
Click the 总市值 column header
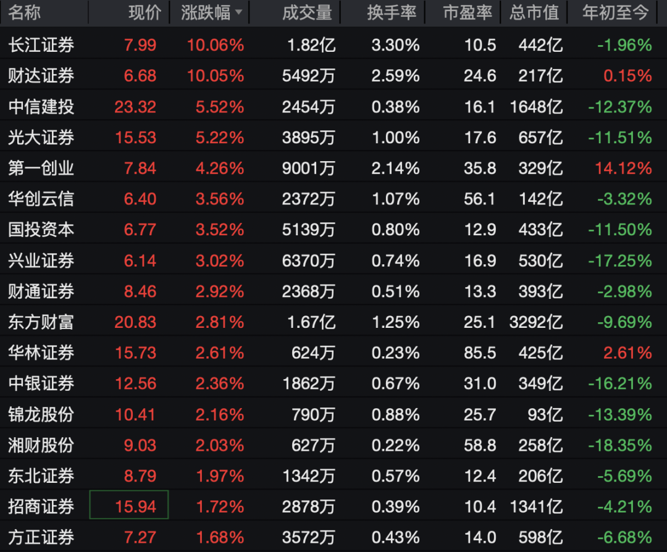(x=531, y=13)
